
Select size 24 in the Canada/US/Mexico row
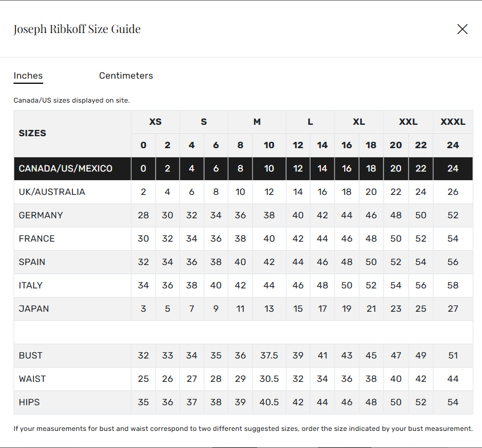pos(453,168)
